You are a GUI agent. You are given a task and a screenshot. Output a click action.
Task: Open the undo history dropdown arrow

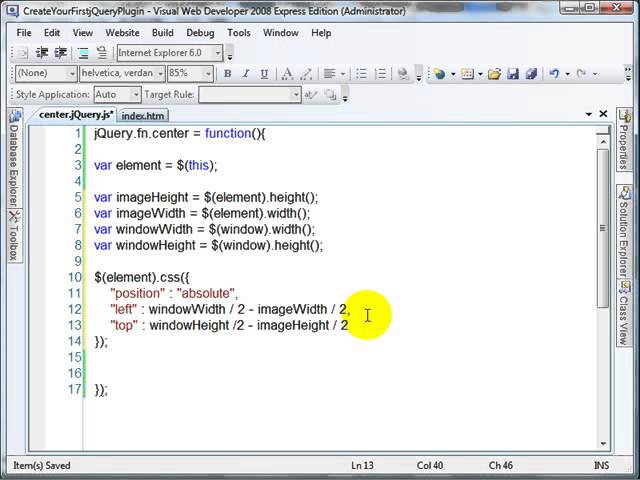tap(567, 74)
